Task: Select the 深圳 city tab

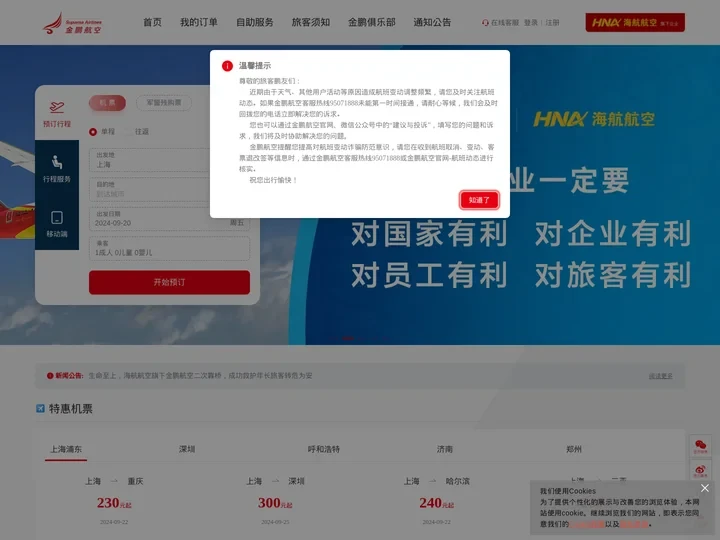Action: click(187, 449)
